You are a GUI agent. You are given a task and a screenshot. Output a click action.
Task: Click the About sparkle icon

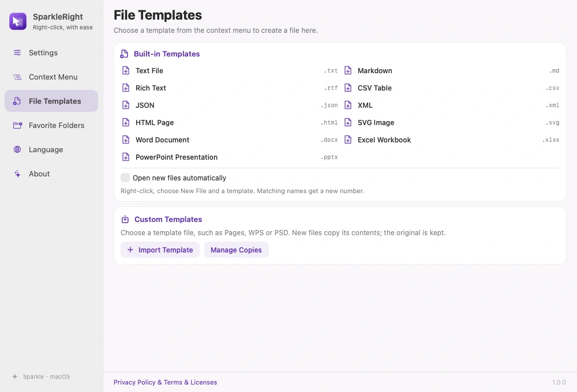click(17, 174)
